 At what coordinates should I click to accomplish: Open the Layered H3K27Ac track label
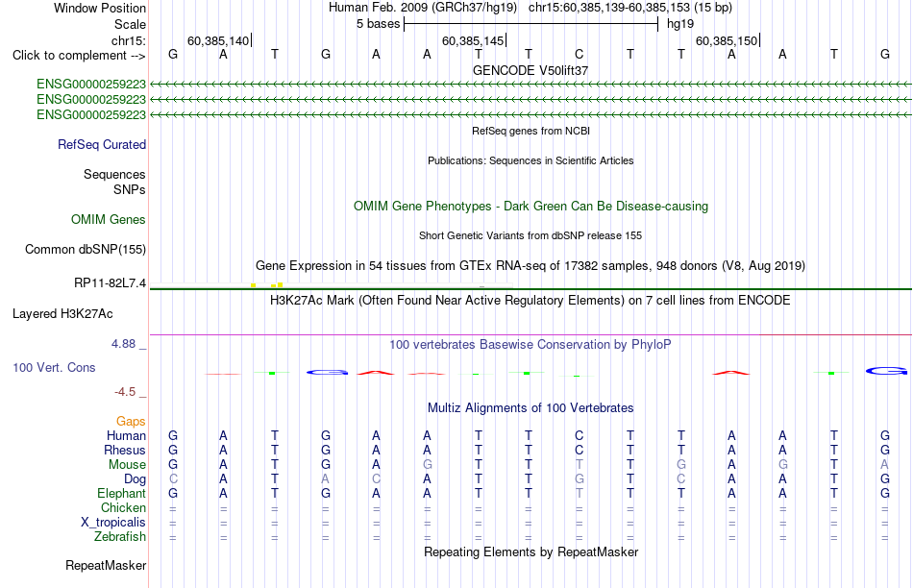(62, 314)
